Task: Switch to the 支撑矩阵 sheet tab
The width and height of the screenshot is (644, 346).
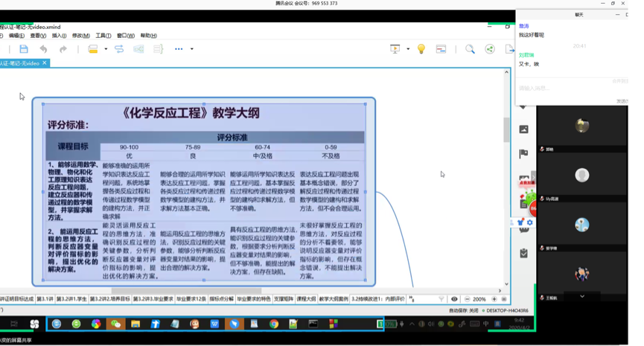Action: [x=284, y=299]
